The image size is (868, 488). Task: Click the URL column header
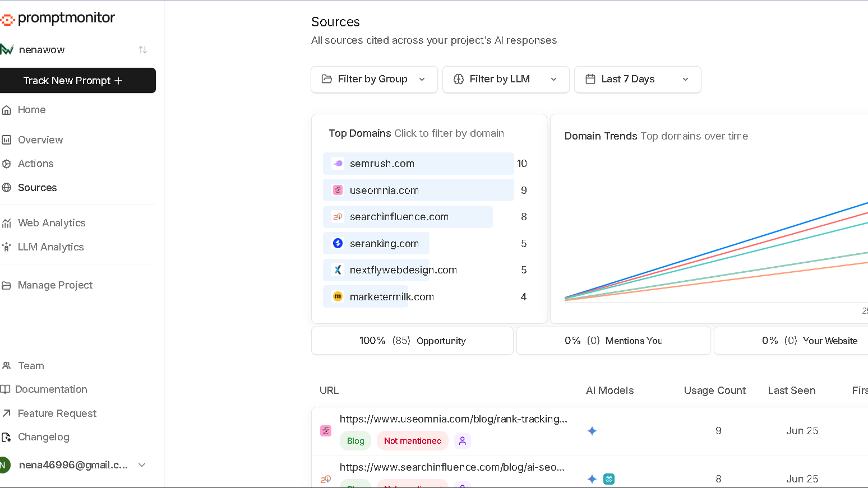click(x=329, y=391)
